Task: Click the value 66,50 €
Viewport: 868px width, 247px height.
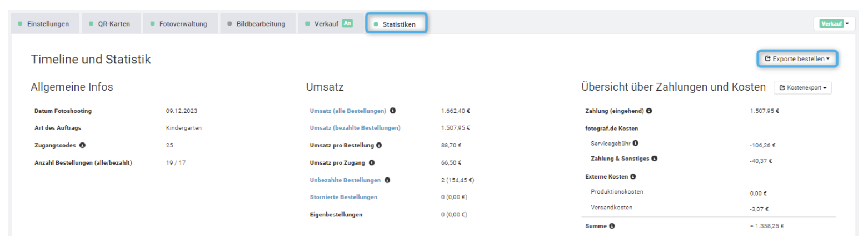Action: [451, 162]
